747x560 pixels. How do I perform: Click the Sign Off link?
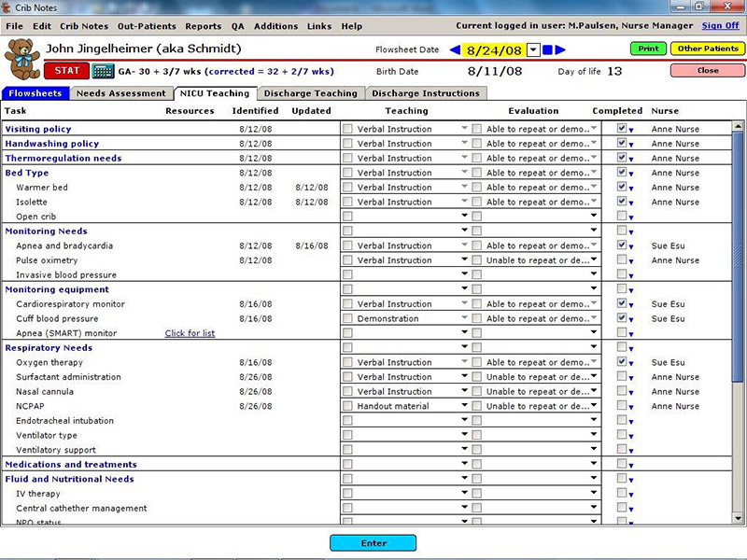pyautogui.click(x=720, y=26)
